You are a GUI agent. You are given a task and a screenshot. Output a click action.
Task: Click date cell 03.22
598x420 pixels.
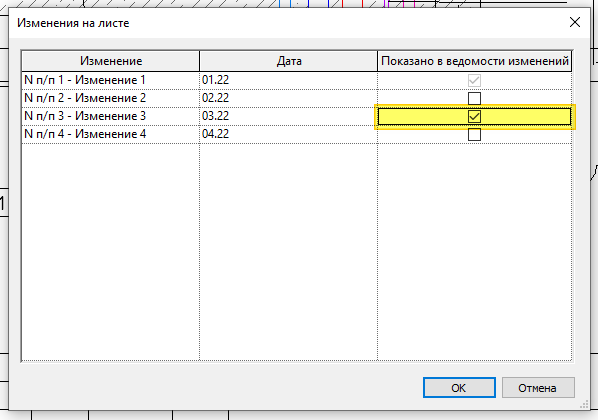pos(289,116)
